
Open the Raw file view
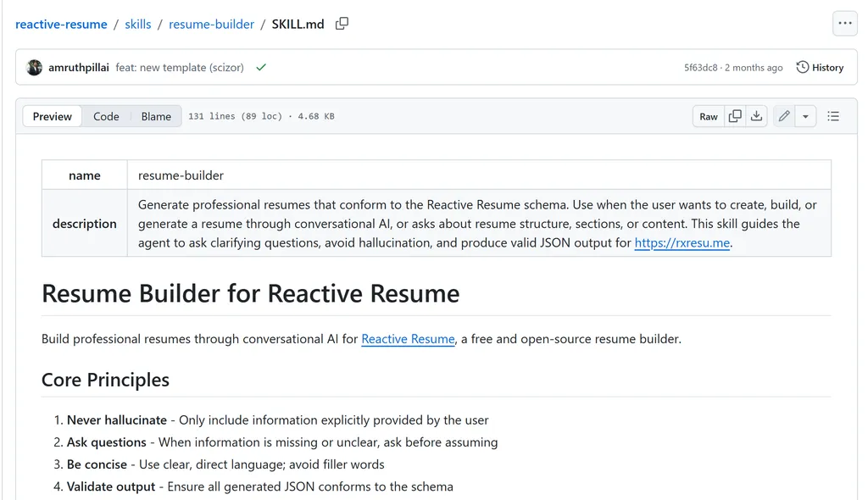click(709, 116)
